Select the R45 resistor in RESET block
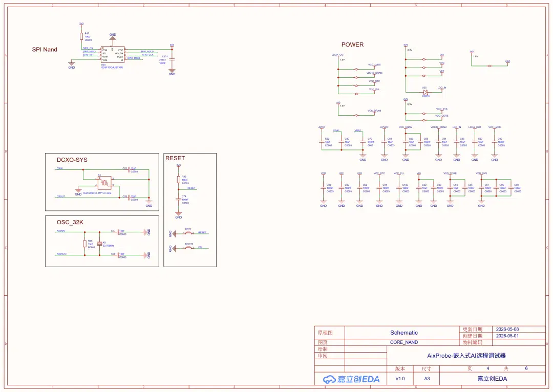Screen dimensions: 553x392 pos(179,180)
